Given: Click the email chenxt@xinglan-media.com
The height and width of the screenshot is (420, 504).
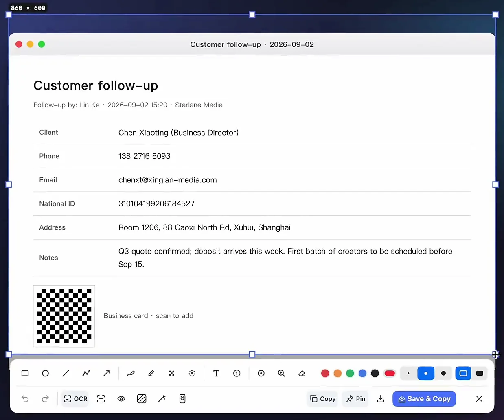Looking at the screenshot, I should coord(168,180).
